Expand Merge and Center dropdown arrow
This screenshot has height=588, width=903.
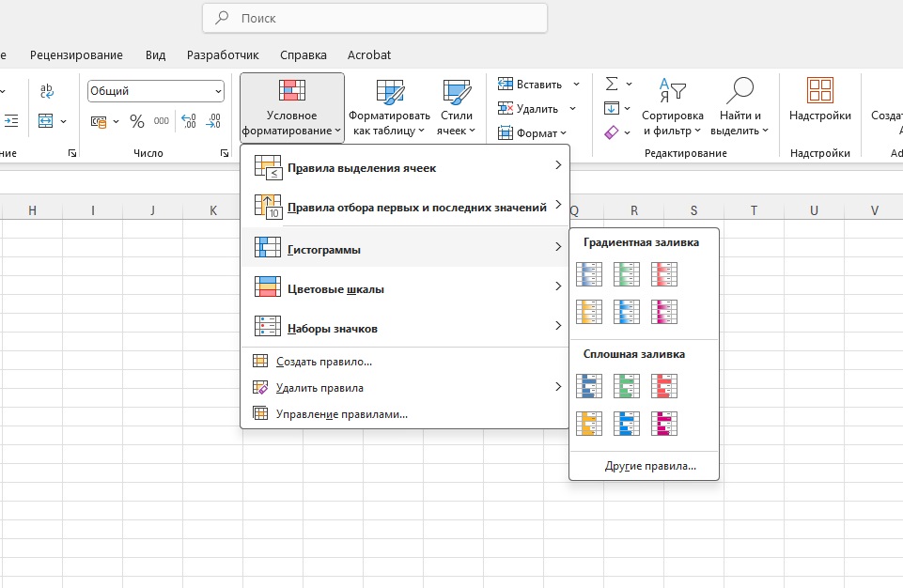point(63,121)
